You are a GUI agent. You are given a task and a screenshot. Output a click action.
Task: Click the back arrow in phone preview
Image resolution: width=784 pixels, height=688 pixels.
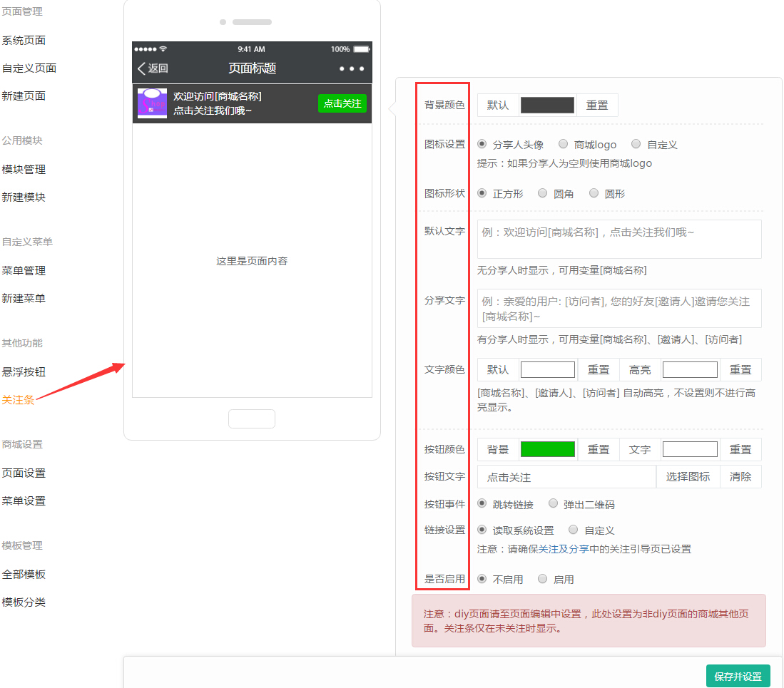[142, 68]
